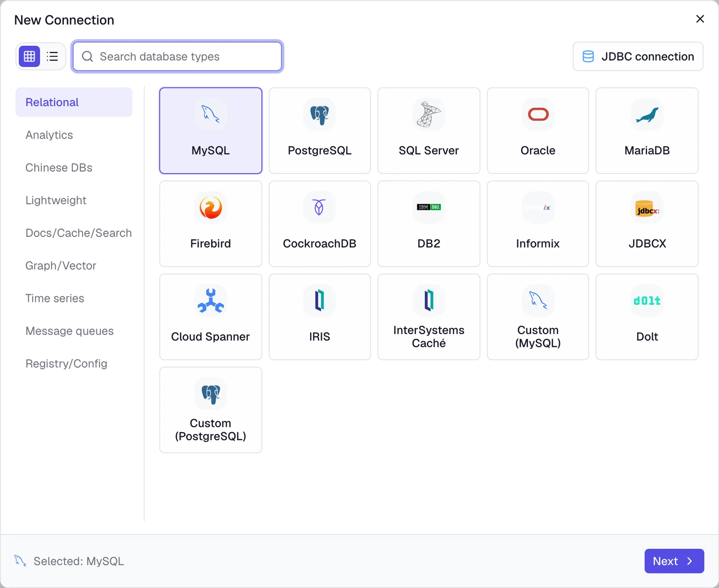Viewport: 719px width, 588px height.
Task: Proceed with the Next button
Action: (x=674, y=561)
